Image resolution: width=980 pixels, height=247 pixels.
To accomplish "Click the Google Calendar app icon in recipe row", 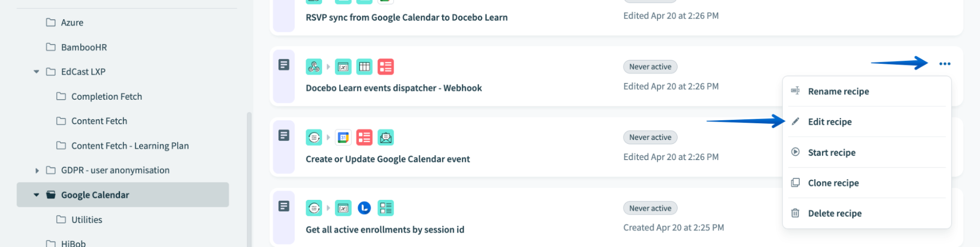I will point(343,137).
